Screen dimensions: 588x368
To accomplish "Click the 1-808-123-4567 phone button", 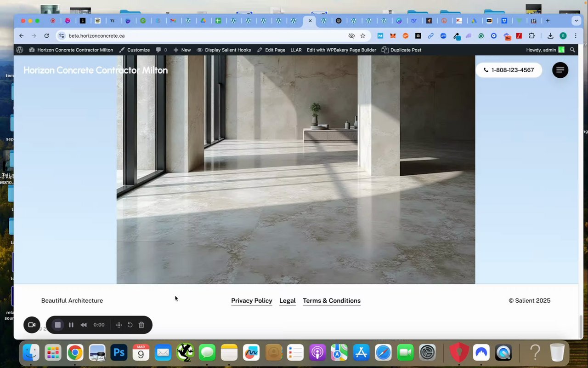I will click(x=509, y=70).
